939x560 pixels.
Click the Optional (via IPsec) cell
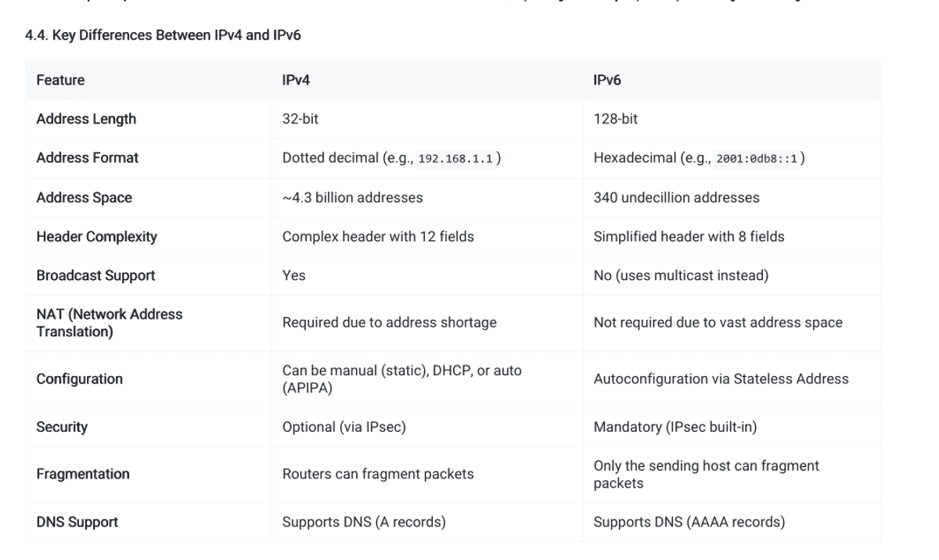pyautogui.click(x=344, y=427)
